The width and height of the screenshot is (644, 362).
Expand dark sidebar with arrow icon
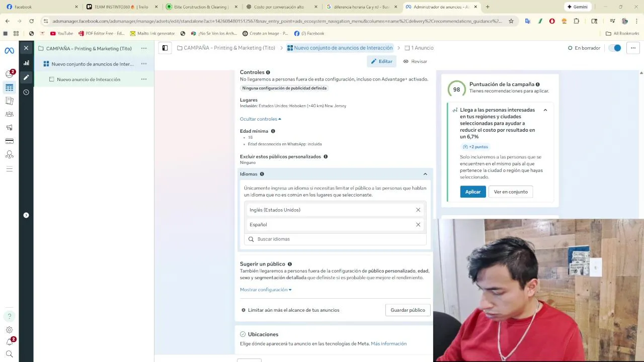point(26,215)
